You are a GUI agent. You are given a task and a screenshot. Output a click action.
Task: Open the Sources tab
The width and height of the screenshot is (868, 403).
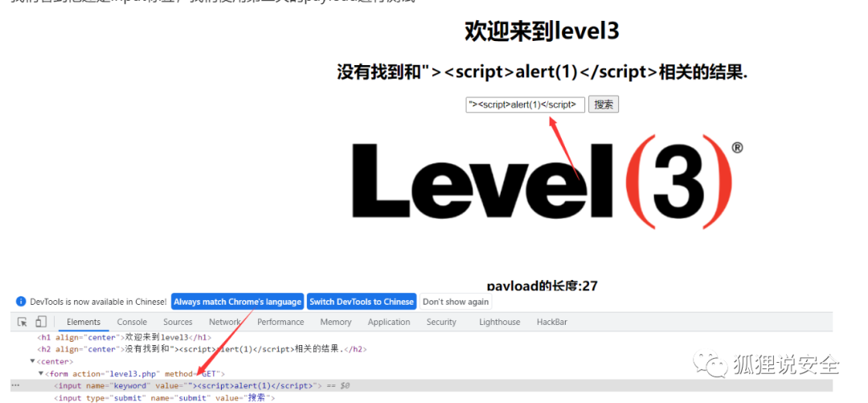tap(178, 322)
